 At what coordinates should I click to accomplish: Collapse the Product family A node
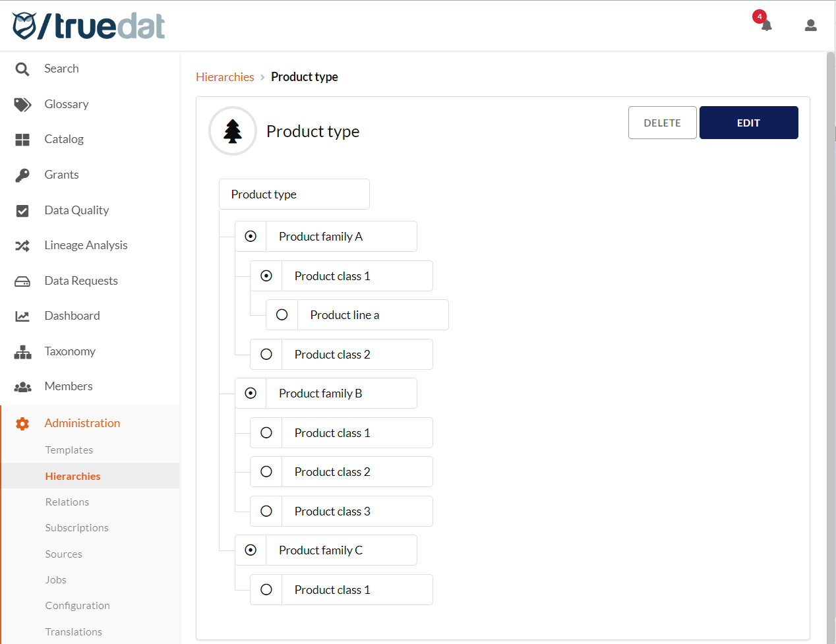[251, 237]
